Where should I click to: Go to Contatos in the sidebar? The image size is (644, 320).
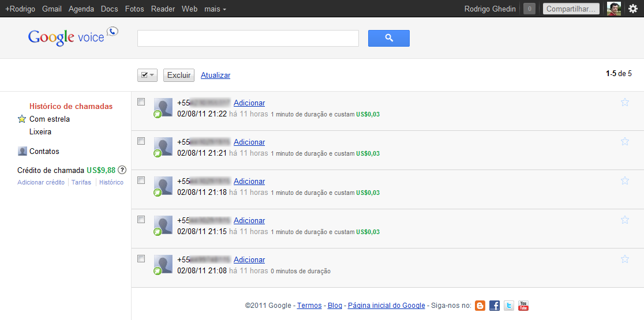coord(44,151)
